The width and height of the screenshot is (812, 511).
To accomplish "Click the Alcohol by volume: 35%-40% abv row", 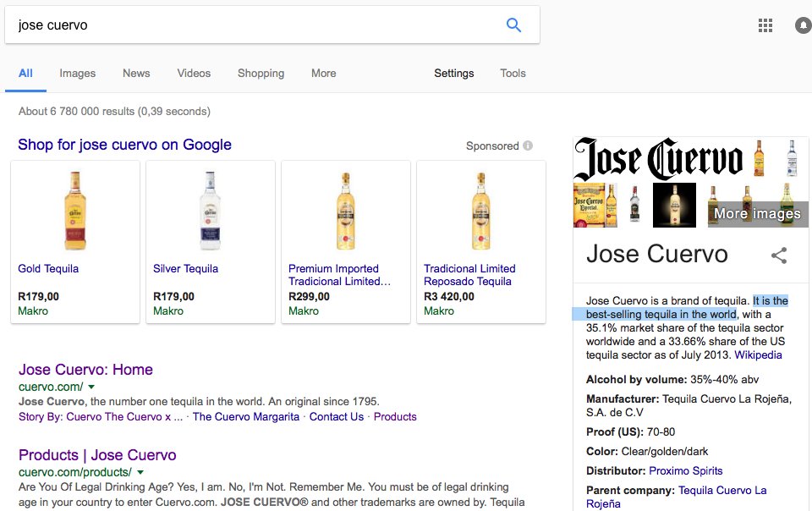I will pyautogui.click(x=672, y=380).
